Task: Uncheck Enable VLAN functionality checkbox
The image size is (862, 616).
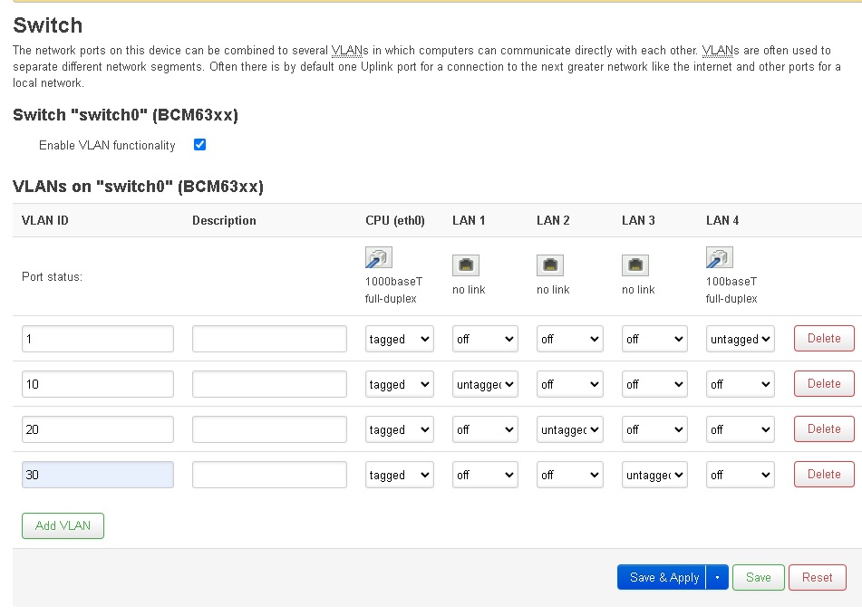Action: click(x=200, y=145)
